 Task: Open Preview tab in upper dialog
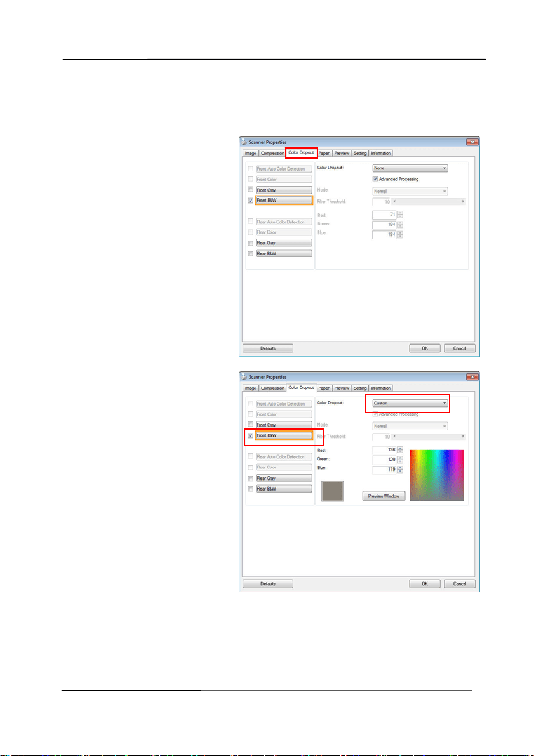[x=342, y=154]
